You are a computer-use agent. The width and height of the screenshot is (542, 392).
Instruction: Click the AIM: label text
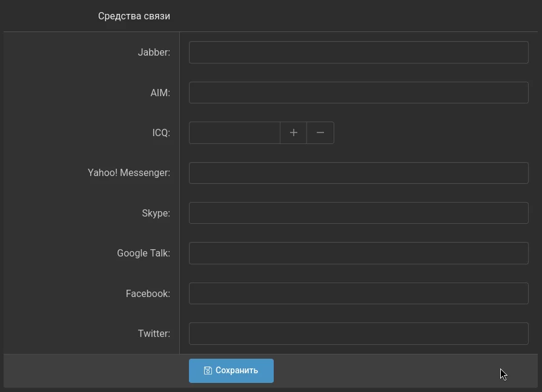tap(160, 93)
